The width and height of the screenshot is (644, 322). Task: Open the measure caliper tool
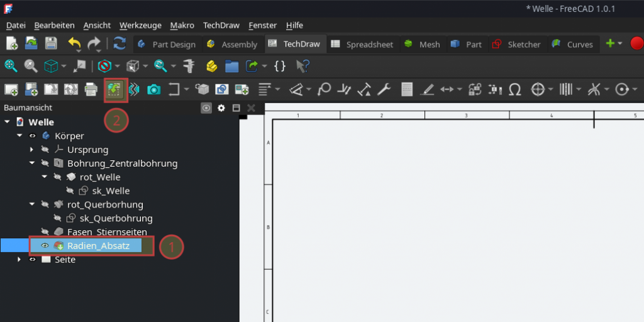187,66
